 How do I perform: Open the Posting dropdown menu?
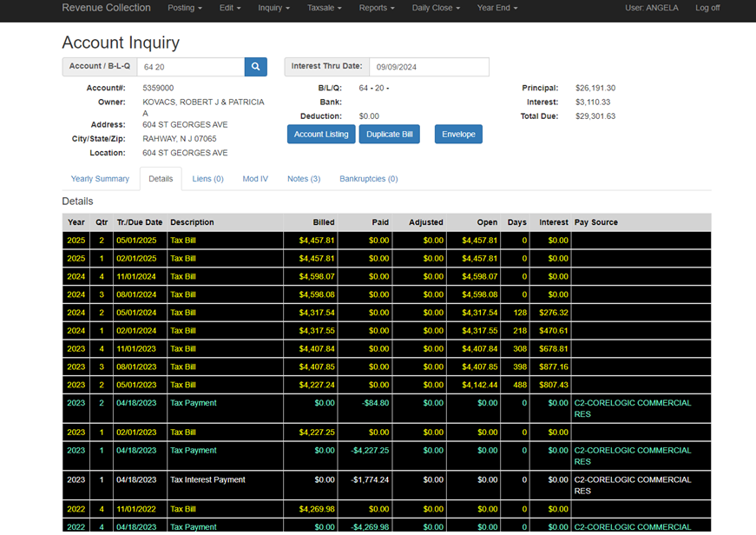click(185, 8)
